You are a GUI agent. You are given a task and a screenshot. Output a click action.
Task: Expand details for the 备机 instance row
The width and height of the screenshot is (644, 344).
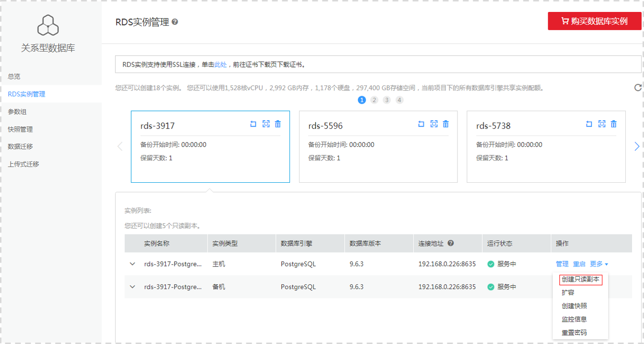click(133, 287)
